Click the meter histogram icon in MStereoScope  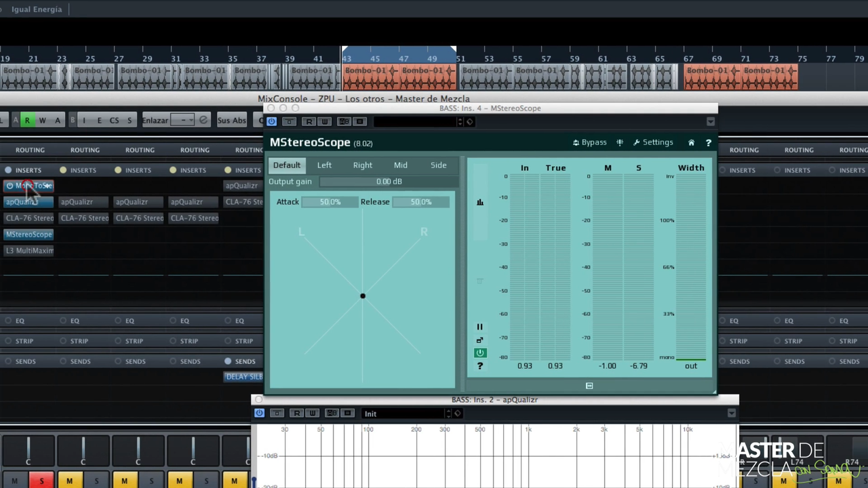click(x=479, y=202)
